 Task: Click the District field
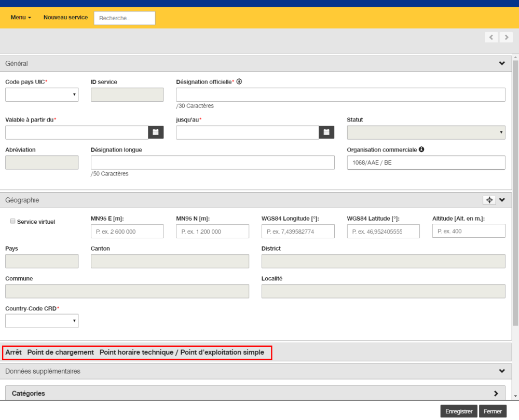pos(384,261)
